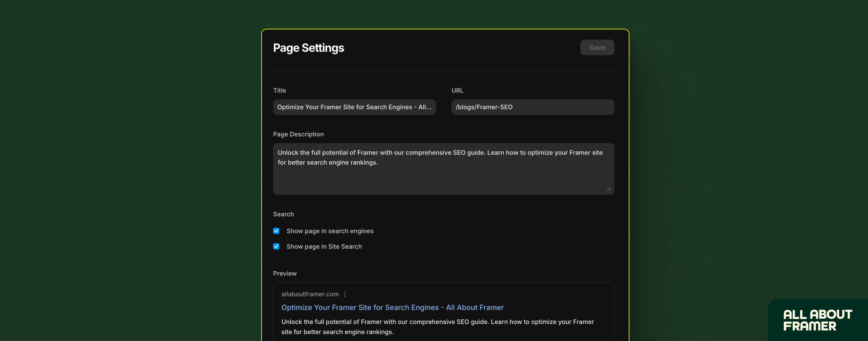Focus the Page Description text area

(443, 168)
